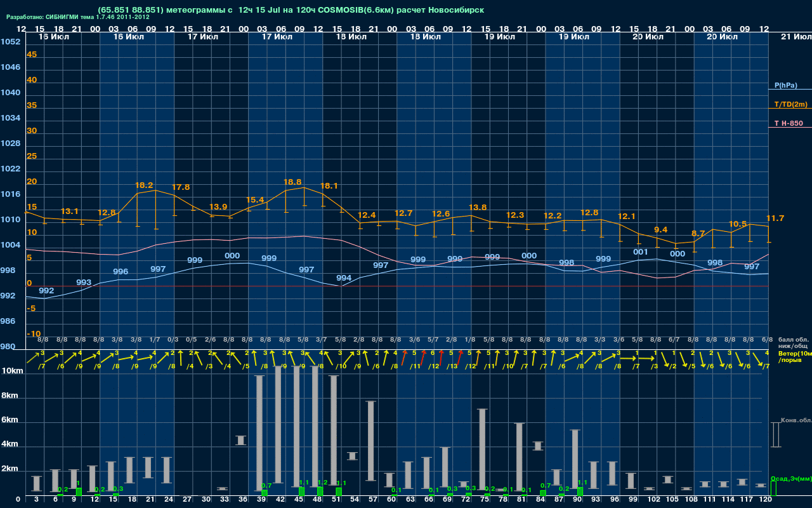The width and height of the screenshot is (812, 508).
Task: Click the 2km height axis label
Action: [11, 469]
